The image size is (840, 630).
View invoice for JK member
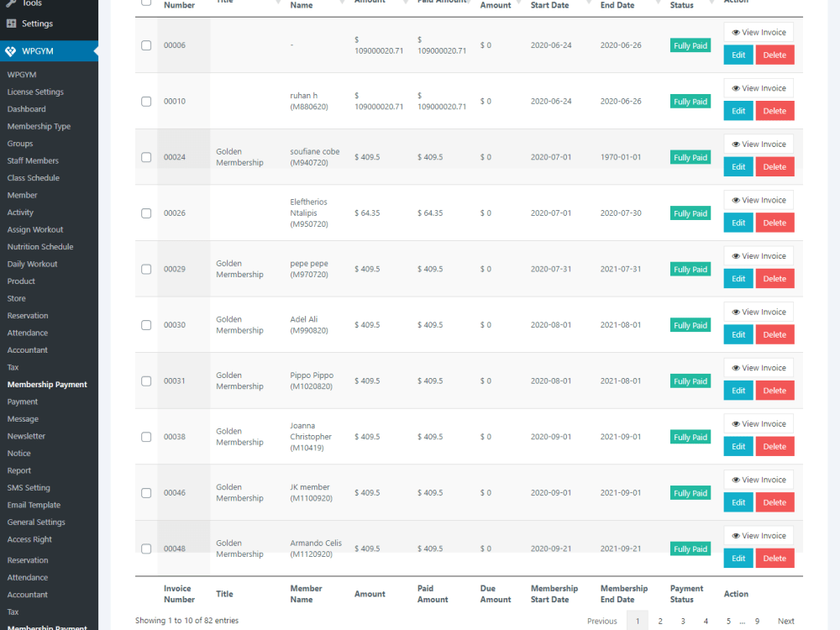click(759, 480)
